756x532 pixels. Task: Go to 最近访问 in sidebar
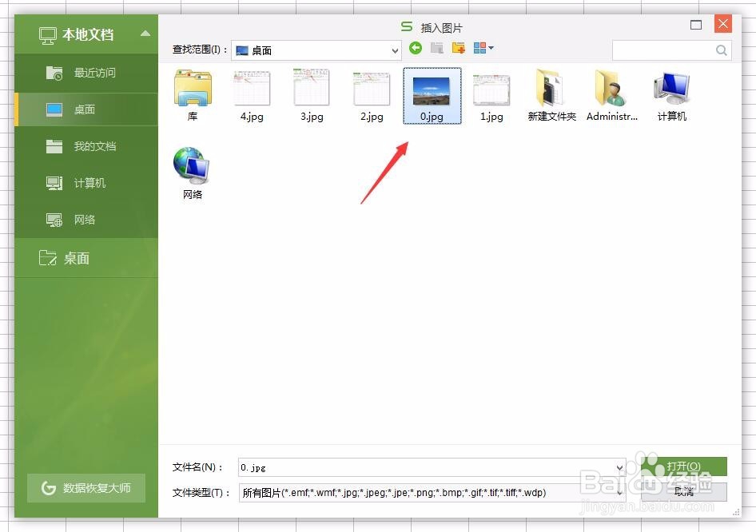[x=87, y=73]
